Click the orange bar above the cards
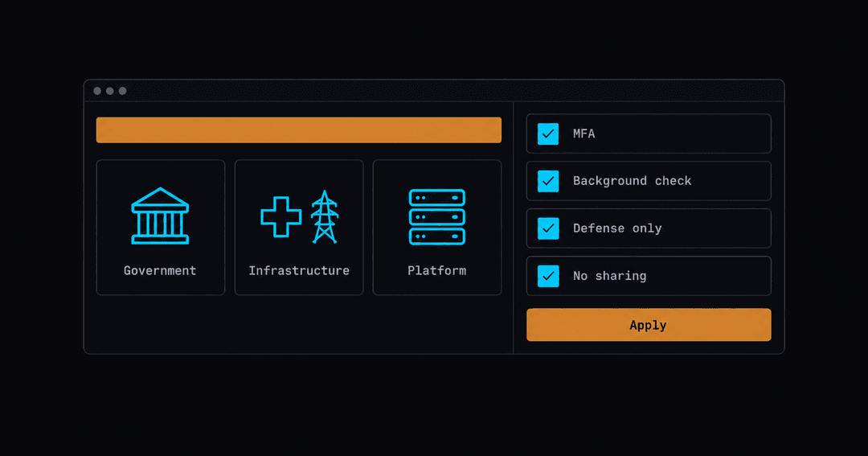 coord(299,129)
